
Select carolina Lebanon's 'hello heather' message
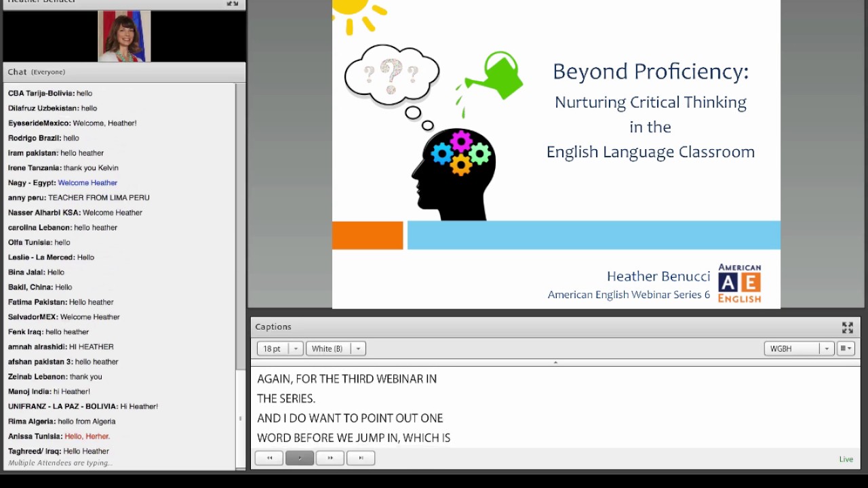[62, 228]
